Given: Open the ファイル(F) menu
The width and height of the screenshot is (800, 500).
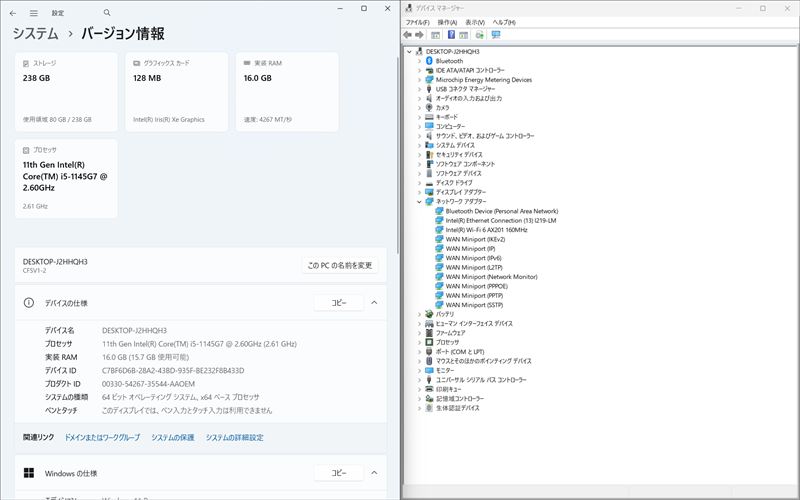Looking at the screenshot, I should click(417, 22).
